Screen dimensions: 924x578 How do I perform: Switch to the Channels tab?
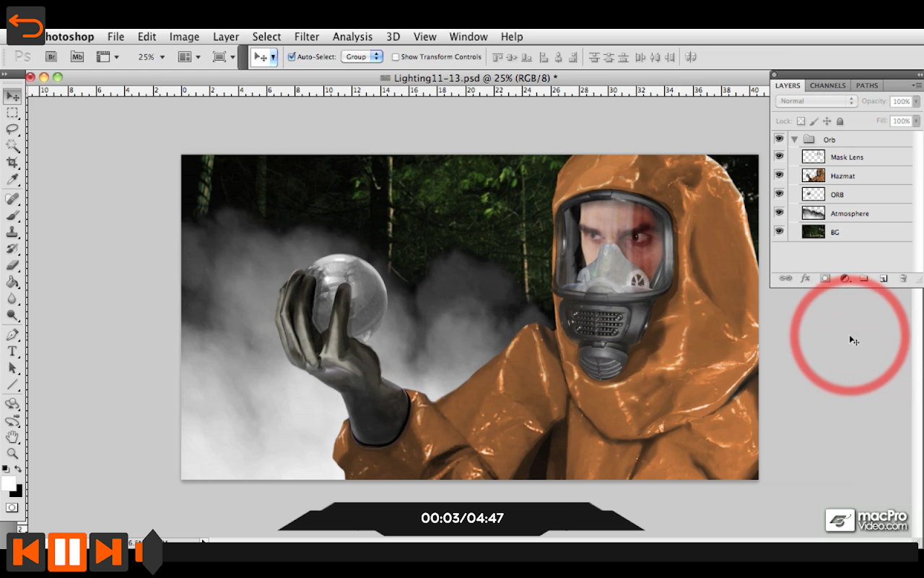[x=827, y=85]
